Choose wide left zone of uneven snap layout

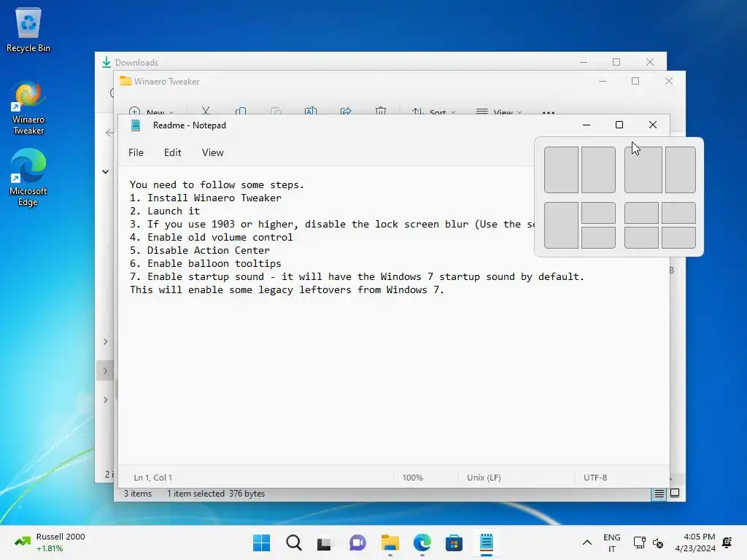[x=643, y=170]
